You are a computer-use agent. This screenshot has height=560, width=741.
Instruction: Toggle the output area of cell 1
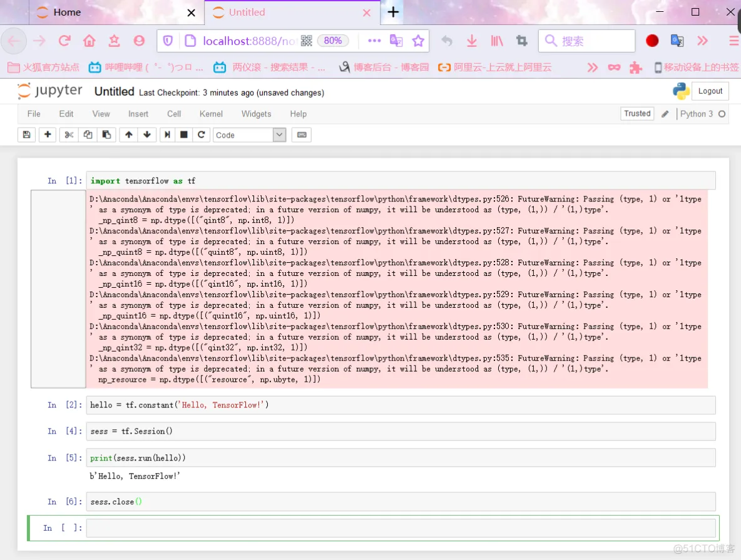tap(58, 288)
